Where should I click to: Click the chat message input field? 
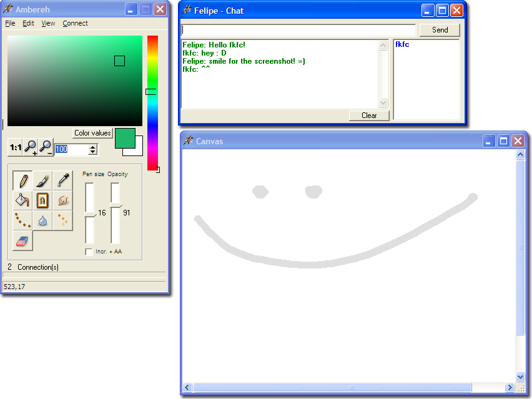[298, 30]
